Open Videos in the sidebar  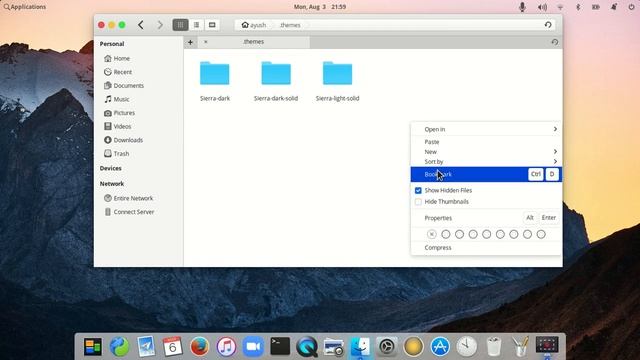click(x=118, y=127)
